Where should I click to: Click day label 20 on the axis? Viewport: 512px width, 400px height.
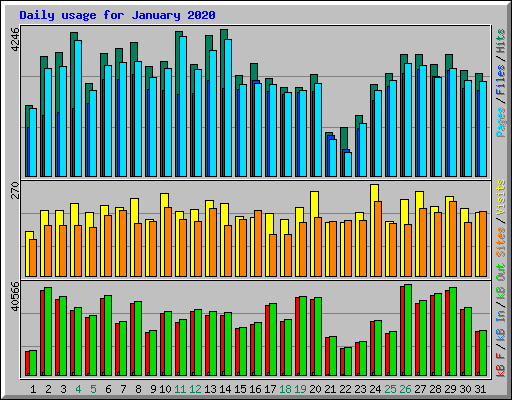[315, 389]
